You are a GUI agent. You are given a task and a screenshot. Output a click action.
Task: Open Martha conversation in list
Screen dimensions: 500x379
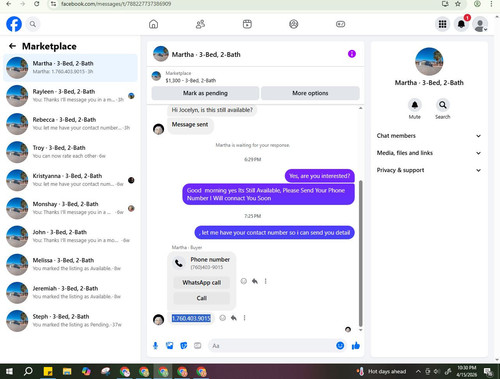(70, 68)
